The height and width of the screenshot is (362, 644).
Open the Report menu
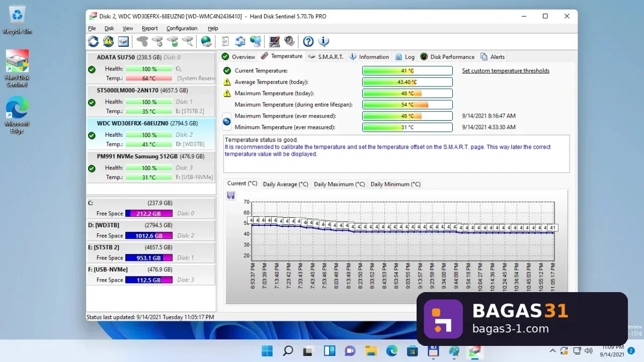149,28
